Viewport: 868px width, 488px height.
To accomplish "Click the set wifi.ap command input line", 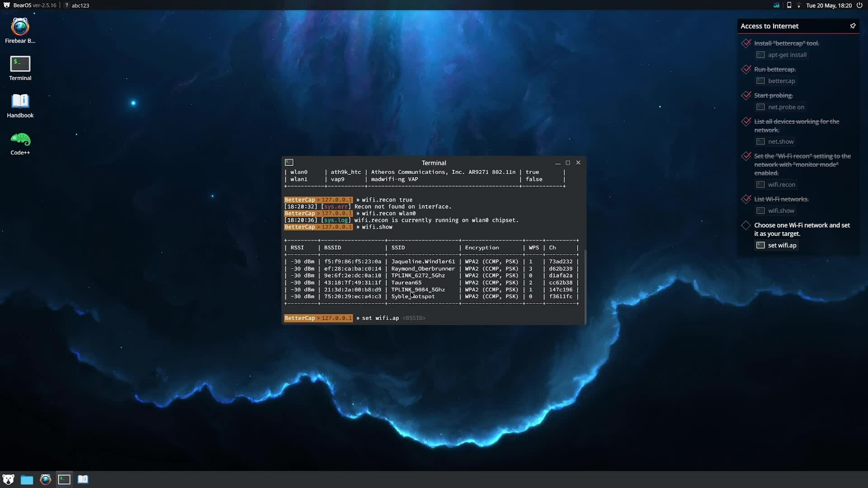I will pos(433,318).
